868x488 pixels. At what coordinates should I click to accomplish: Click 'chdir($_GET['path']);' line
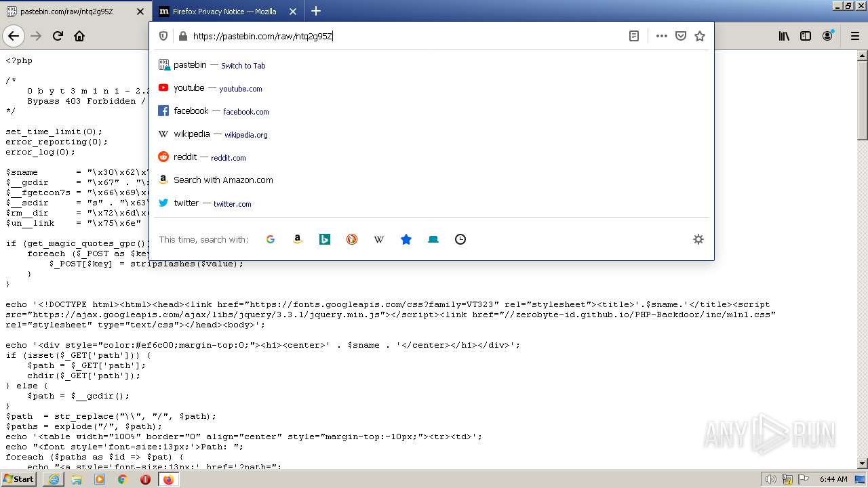tap(84, 375)
